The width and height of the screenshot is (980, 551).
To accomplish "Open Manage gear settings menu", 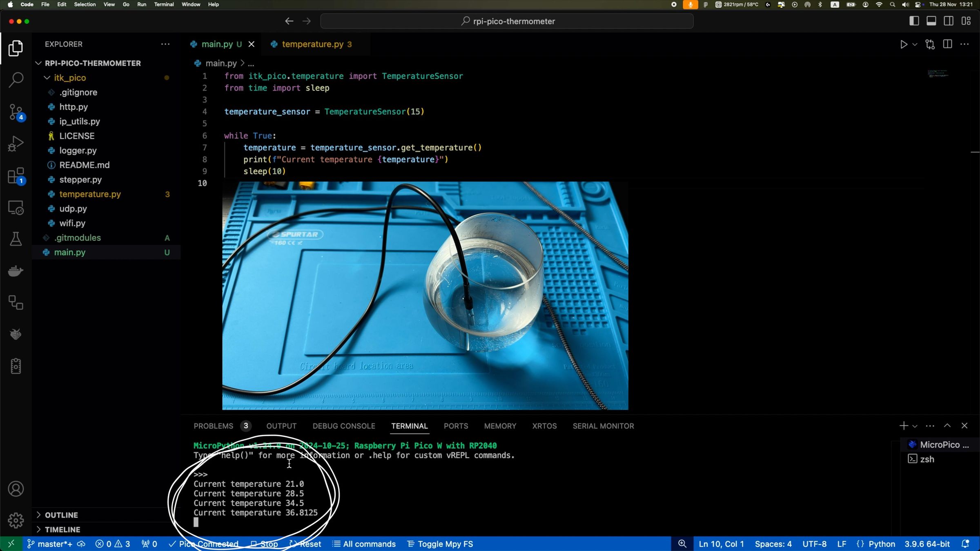I will pyautogui.click(x=16, y=520).
